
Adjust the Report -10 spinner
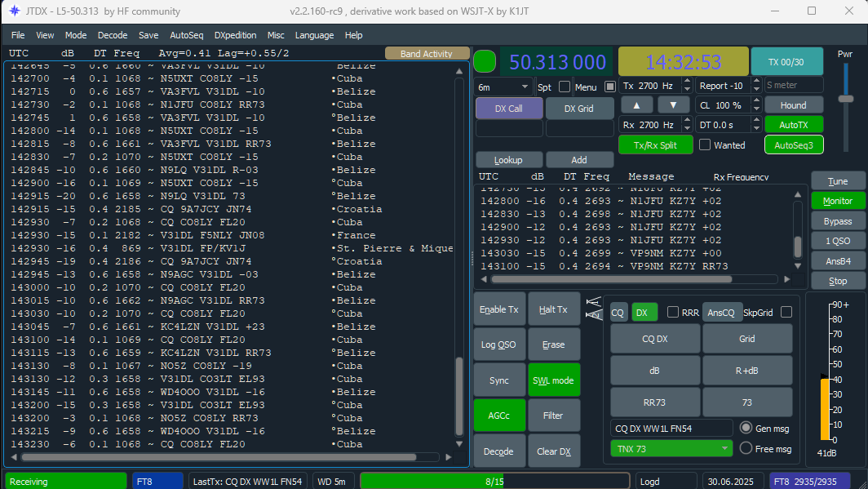tap(728, 86)
